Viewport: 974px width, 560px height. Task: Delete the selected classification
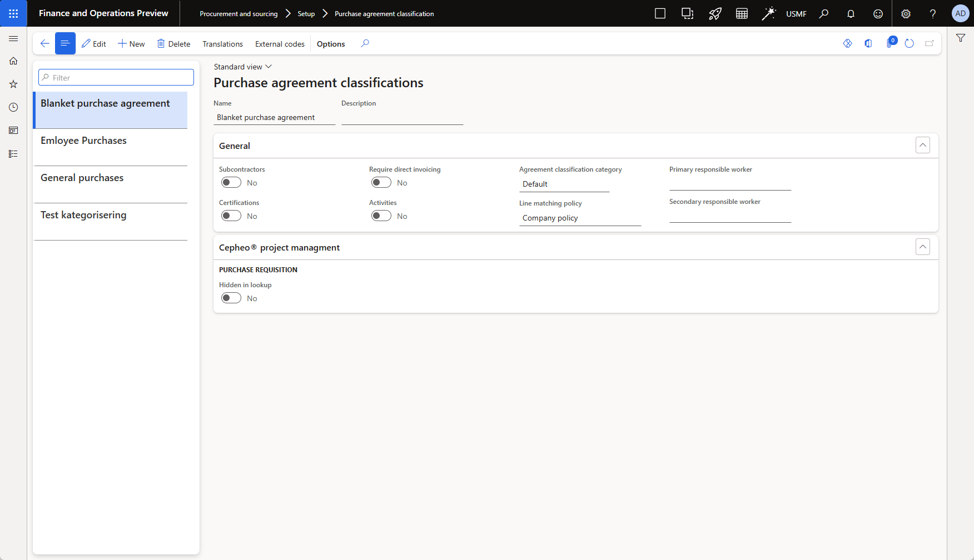point(174,44)
